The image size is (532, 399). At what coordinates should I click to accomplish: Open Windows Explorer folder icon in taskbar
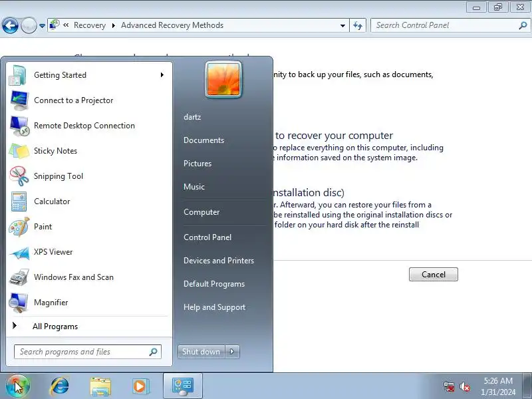[100, 386]
